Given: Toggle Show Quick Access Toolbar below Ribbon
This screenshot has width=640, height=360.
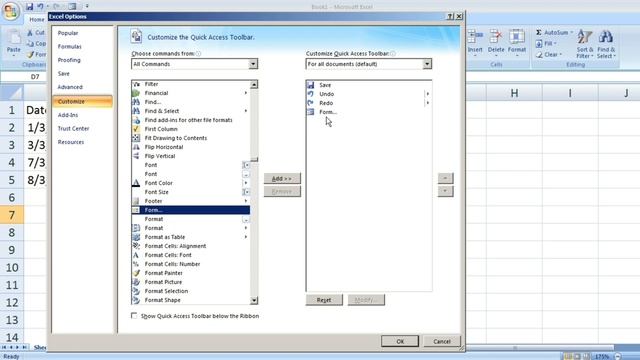Looking at the screenshot, I should [x=134, y=316].
